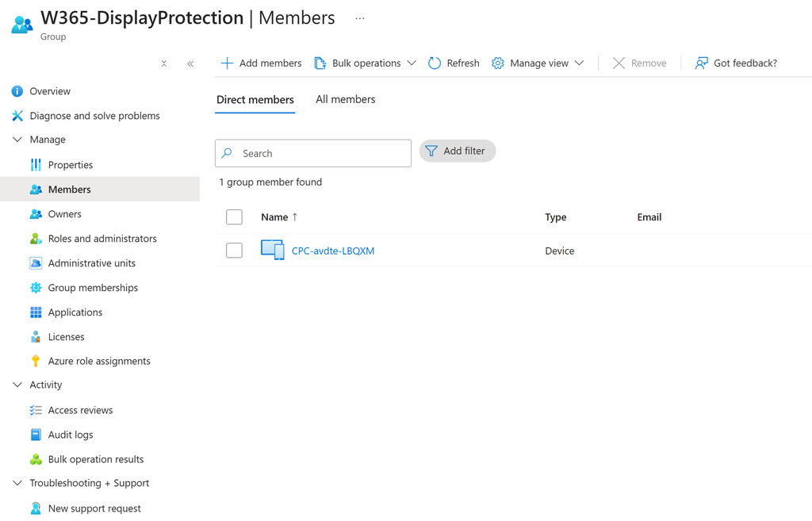Click the collapse sidebar double-chevron icon

click(190, 63)
